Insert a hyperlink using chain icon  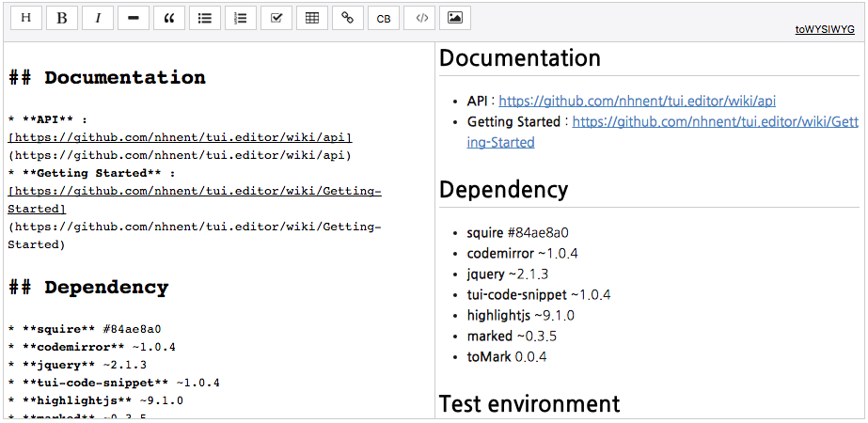[x=348, y=18]
